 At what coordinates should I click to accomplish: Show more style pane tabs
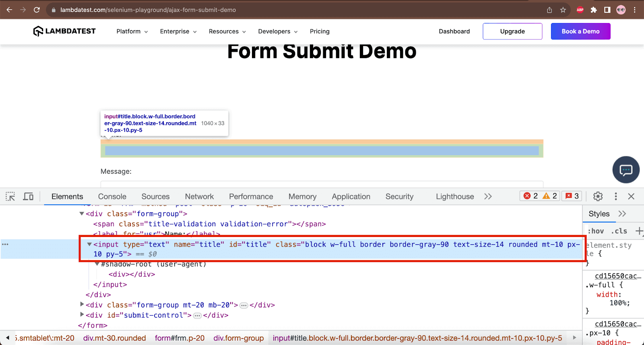coord(622,214)
